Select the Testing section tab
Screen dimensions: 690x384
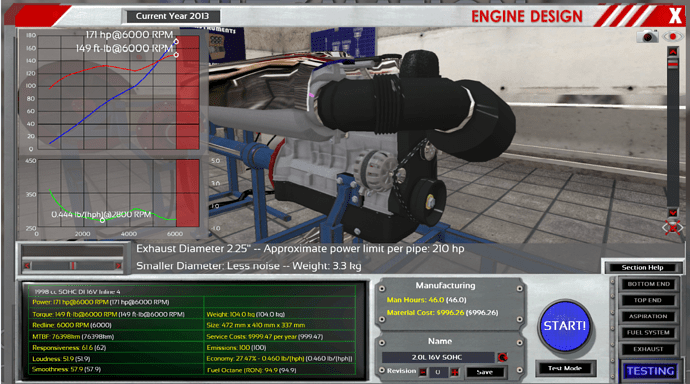[650, 371]
